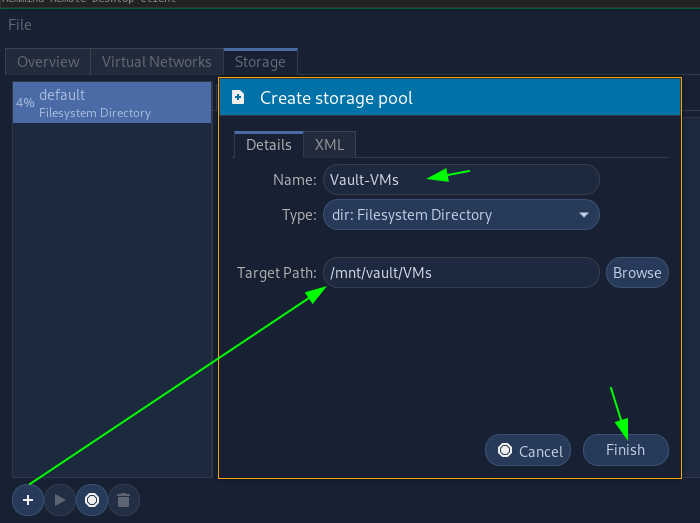Click Finish to create the pool

click(625, 450)
